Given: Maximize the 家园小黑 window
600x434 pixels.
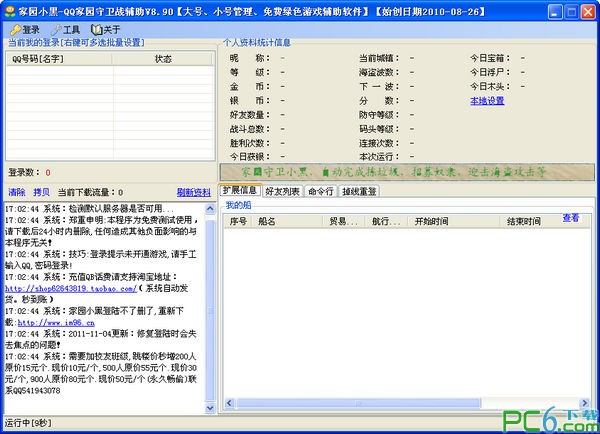Looking at the screenshot, I should pyautogui.click(x=572, y=12).
